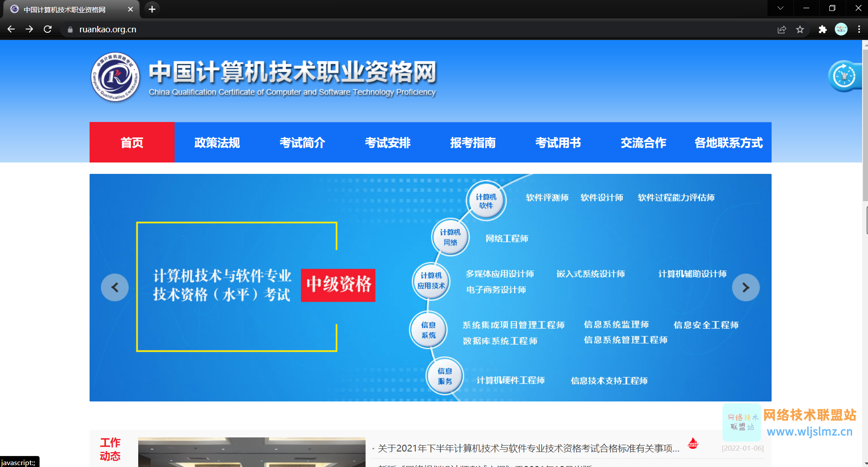Click the 工作动态 section heading
This screenshot has width=868, height=467.
tap(110, 449)
